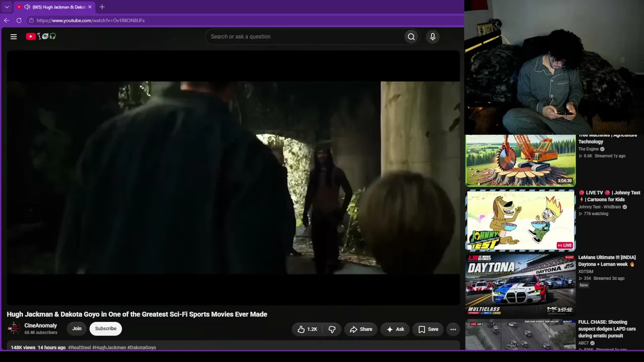The image size is (644, 362).
Task: Open the YouTube guide hamburger menu
Action: [x=14, y=37]
